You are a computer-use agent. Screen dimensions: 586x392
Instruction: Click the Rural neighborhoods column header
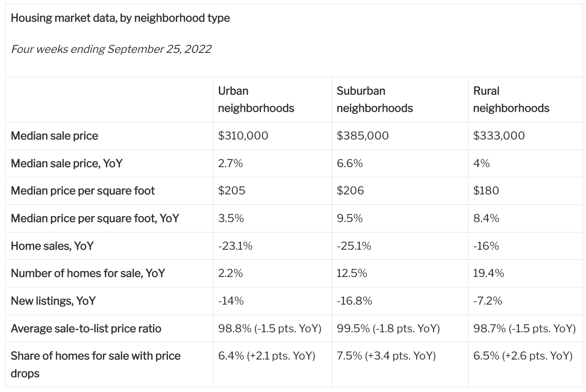tap(511, 99)
